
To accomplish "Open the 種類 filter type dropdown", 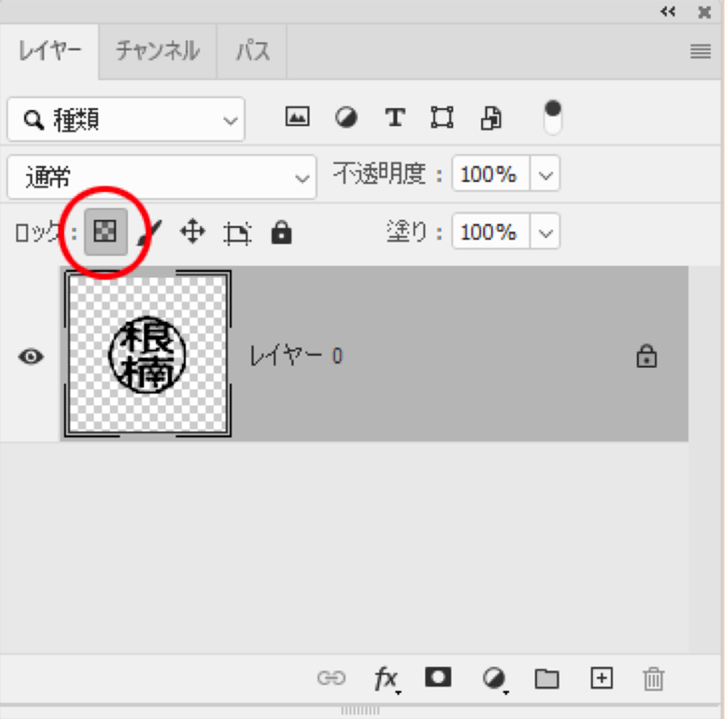I will [x=126, y=120].
